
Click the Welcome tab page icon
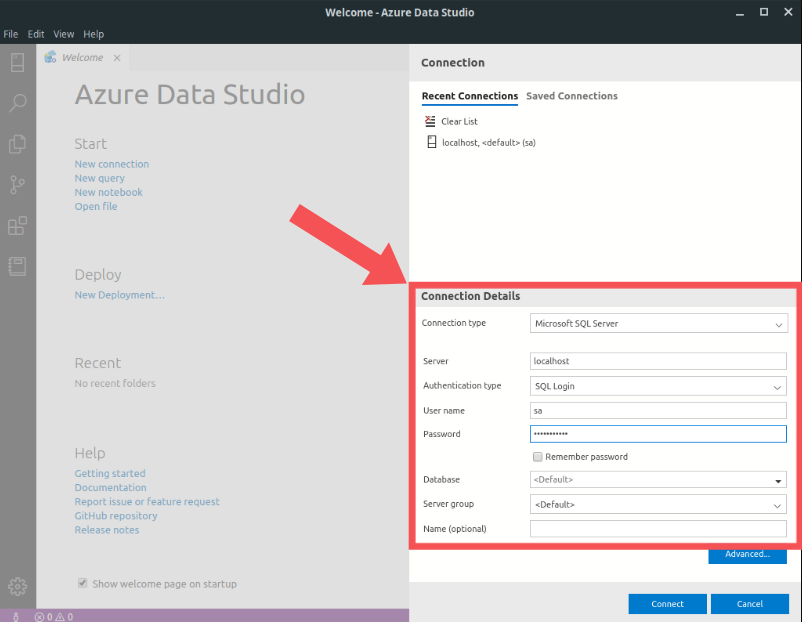(x=50, y=57)
